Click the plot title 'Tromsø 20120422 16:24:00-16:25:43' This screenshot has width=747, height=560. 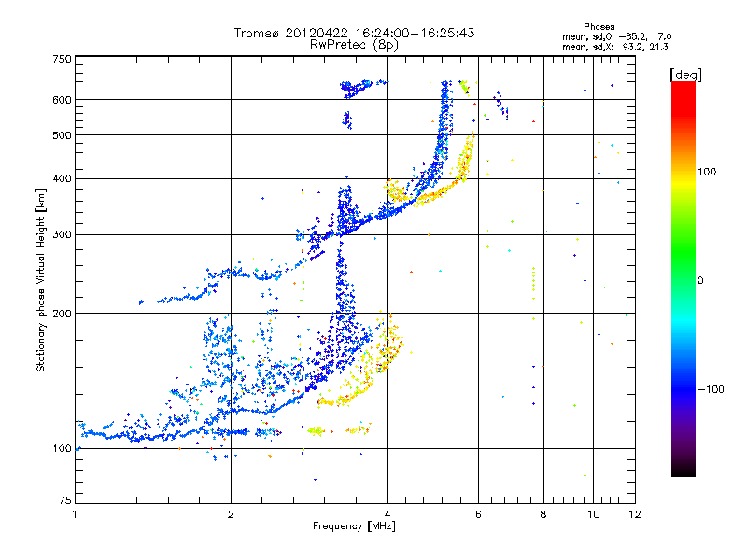[354, 33]
